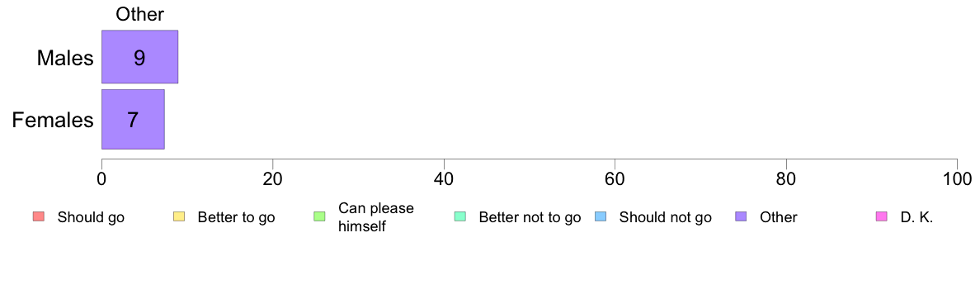
Task: Toggle the Can please himself legend label
Action: (375, 217)
